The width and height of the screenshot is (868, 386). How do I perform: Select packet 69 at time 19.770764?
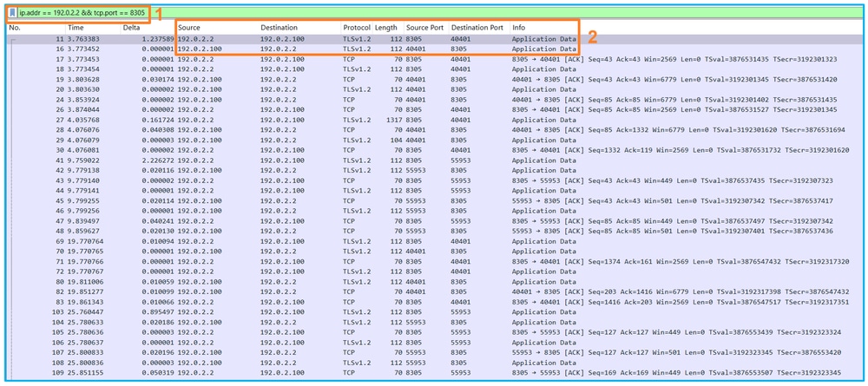pyautogui.click(x=435, y=241)
